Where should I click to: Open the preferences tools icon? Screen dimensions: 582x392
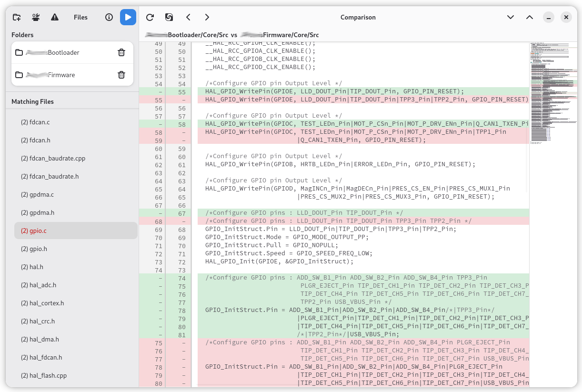[x=36, y=17]
